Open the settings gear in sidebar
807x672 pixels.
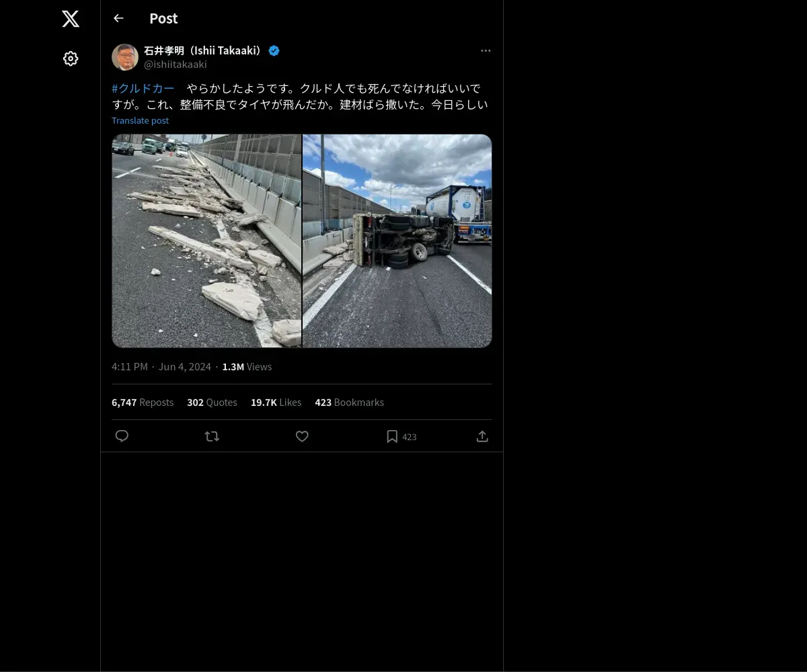click(x=71, y=58)
